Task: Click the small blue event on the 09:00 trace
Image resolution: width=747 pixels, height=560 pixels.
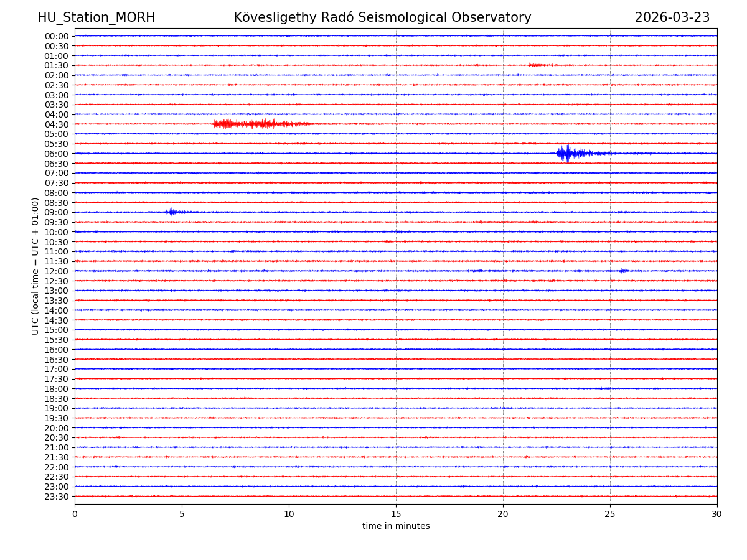Action: [x=172, y=212]
